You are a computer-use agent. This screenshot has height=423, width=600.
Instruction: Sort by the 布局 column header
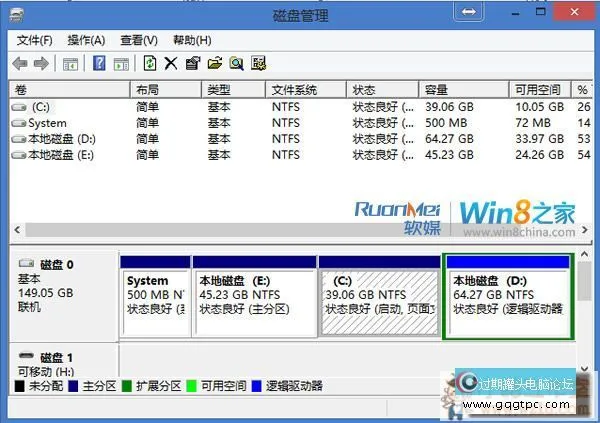(x=166, y=90)
